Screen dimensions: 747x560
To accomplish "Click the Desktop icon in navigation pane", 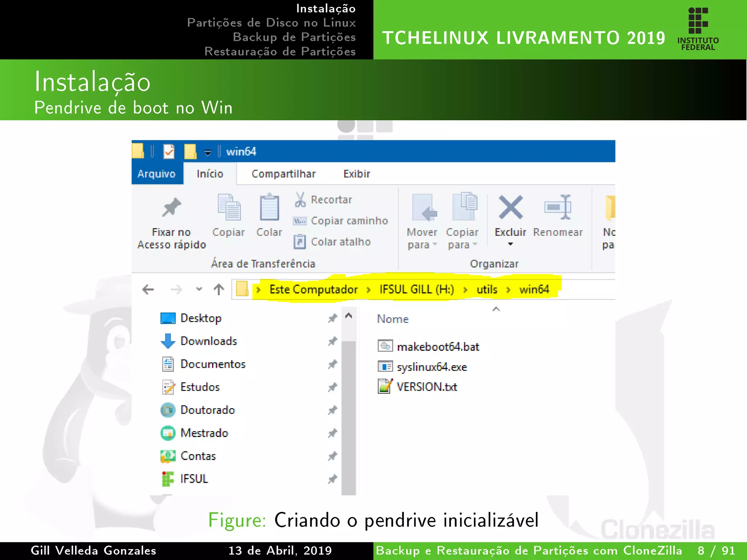I will pyautogui.click(x=168, y=318).
